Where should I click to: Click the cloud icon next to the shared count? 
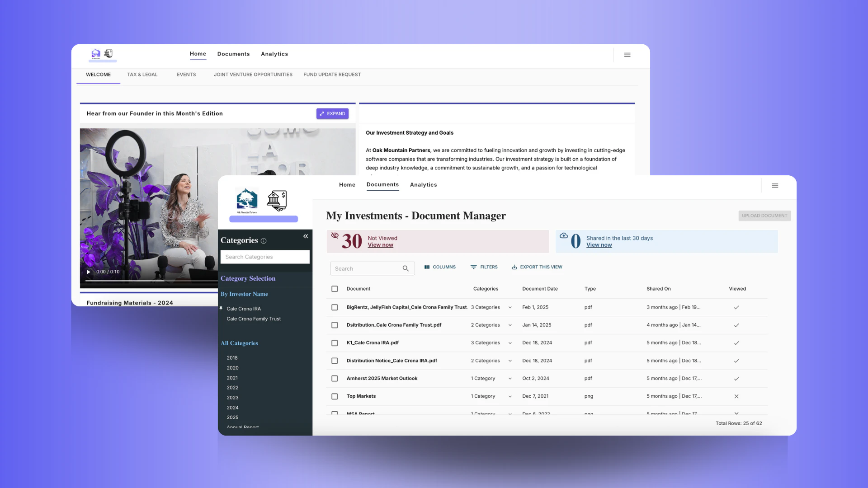(x=564, y=235)
